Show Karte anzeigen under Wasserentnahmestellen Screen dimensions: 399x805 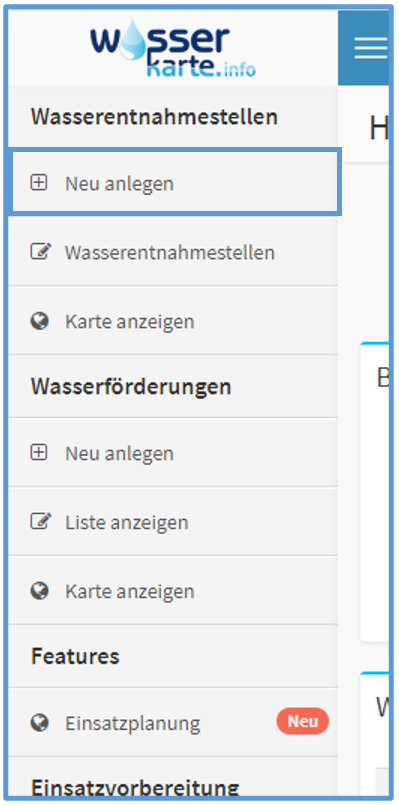(x=173, y=321)
